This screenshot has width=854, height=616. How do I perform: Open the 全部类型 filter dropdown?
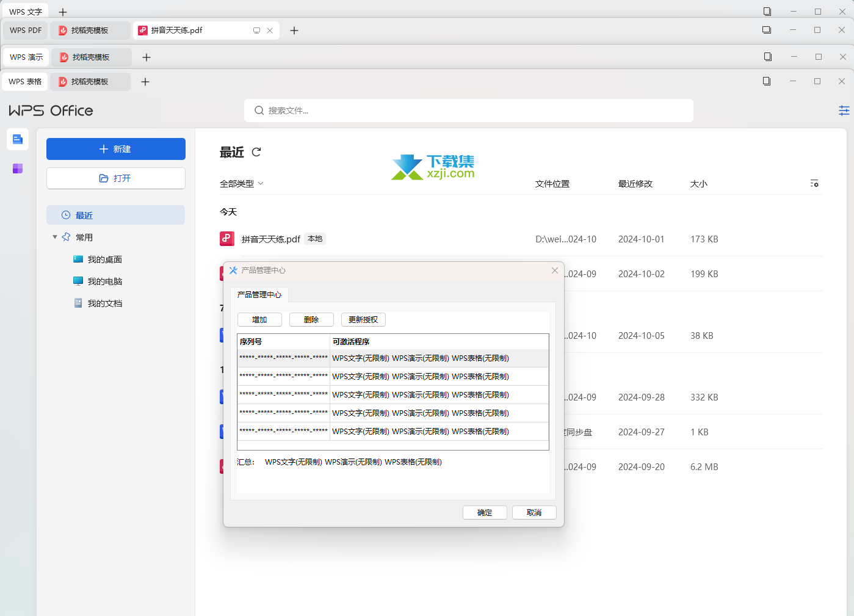[242, 184]
